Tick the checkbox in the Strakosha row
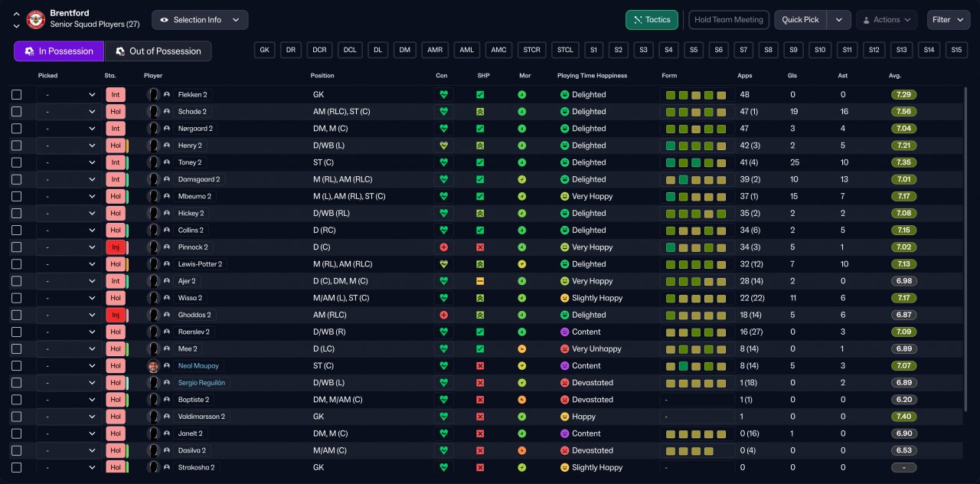This screenshot has width=980, height=484. pyautogui.click(x=17, y=467)
